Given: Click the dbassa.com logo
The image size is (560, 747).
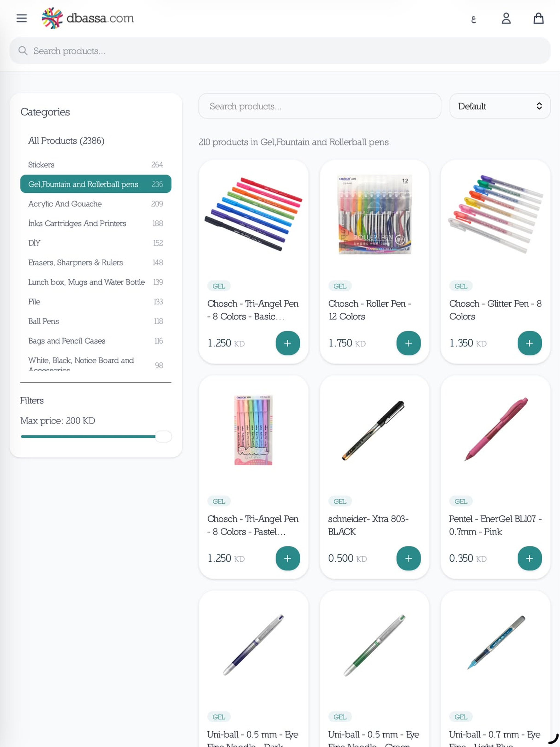Looking at the screenshot, I should click(88, 18).
